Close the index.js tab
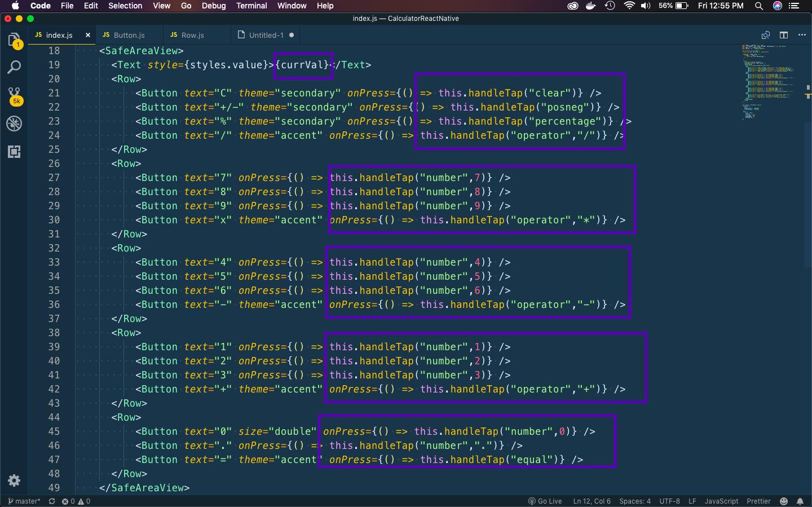Image resolution: width=812 pixels, height=507 pixels. (88, 35)
